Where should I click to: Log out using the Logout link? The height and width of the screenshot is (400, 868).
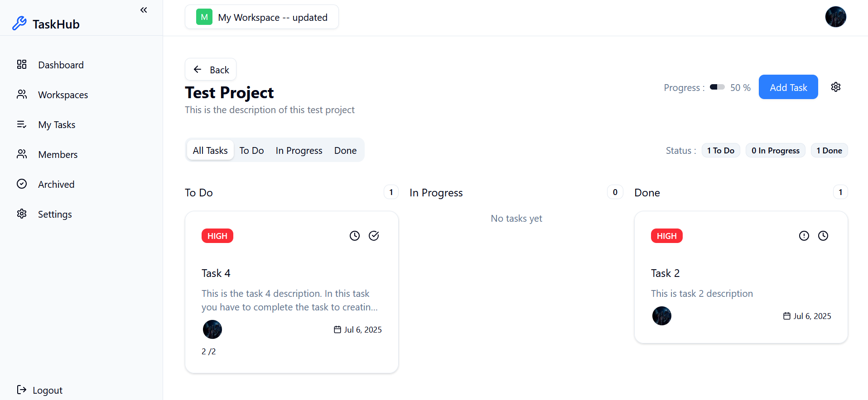40,390
